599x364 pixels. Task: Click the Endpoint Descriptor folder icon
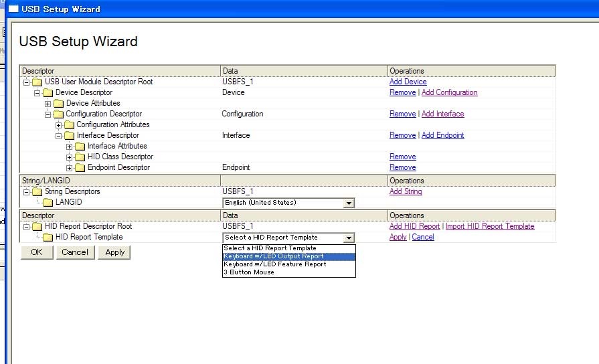80,168
